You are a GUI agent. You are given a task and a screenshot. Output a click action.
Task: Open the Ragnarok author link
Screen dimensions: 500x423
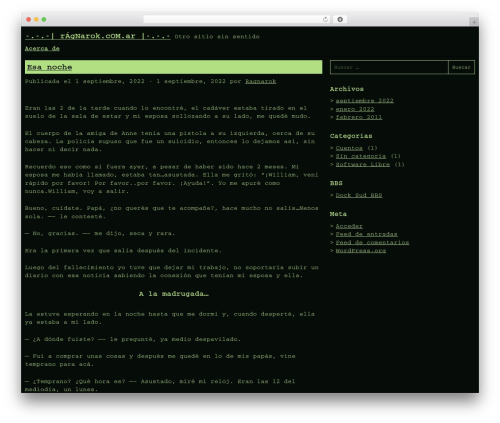pyautogui.click(x=261, y=81)
